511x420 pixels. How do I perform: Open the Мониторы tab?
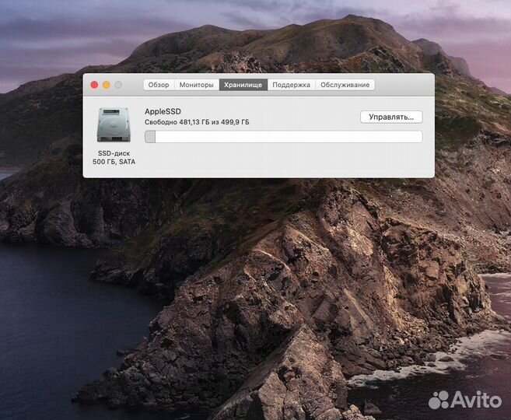(x=197, y=85)
